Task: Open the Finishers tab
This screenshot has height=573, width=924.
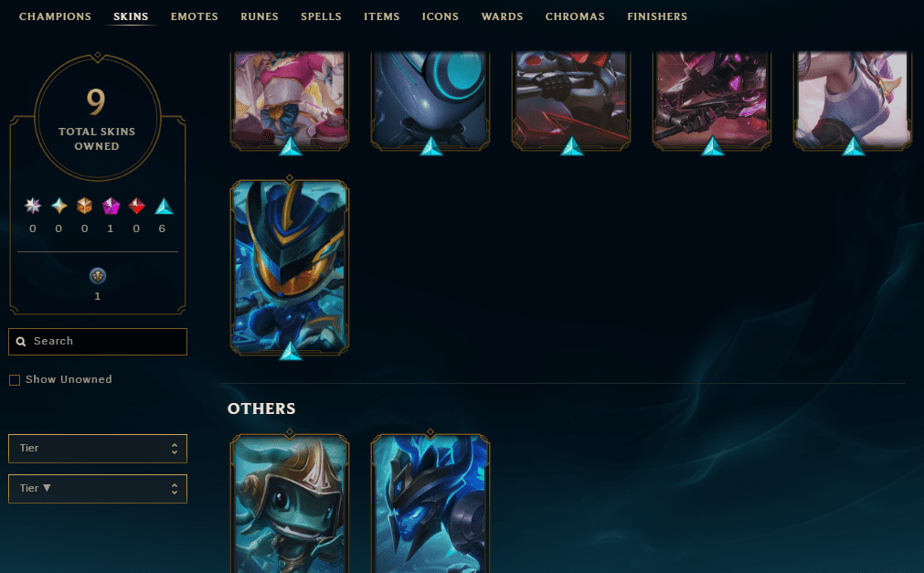Action: (x=657, y=16)
